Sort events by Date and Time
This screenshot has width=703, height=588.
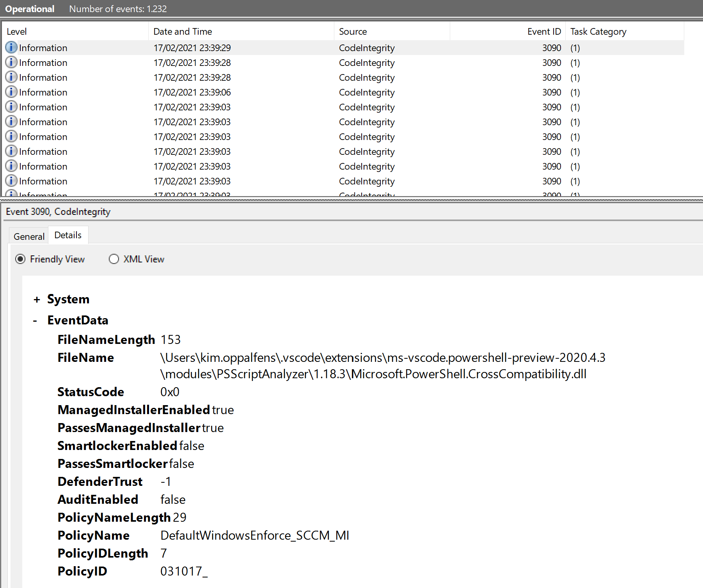183,31
